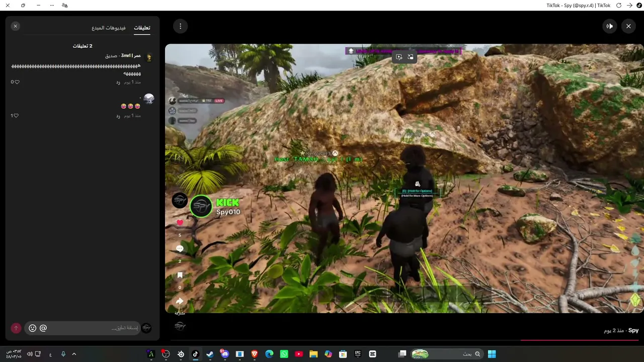
Task: Open YouTube from the taskbar
Action: [x=299, y=354]
